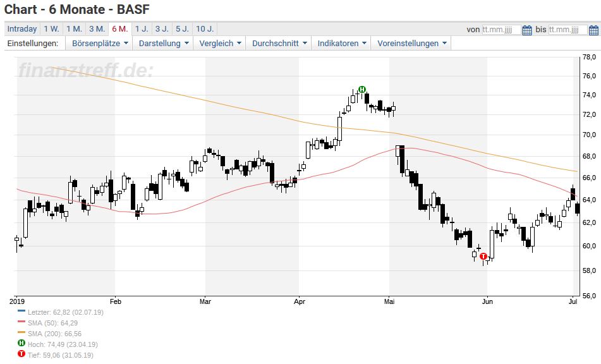This screenshot has height=364, width=601.
Task: Focus the 'von' start date input field
Action: [501, 30]
